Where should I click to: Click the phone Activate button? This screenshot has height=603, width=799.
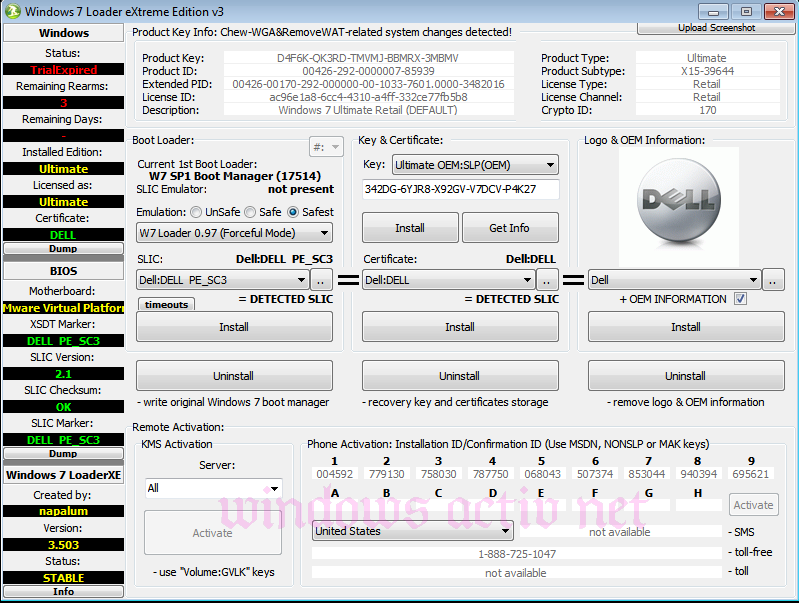(x=754, y=505)
